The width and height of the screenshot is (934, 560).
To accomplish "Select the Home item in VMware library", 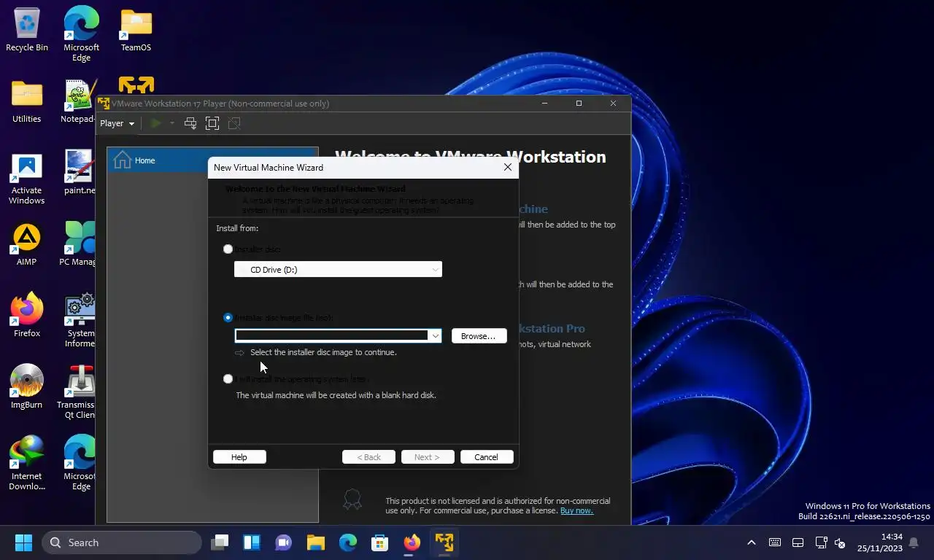I will [x=212, y=160].
